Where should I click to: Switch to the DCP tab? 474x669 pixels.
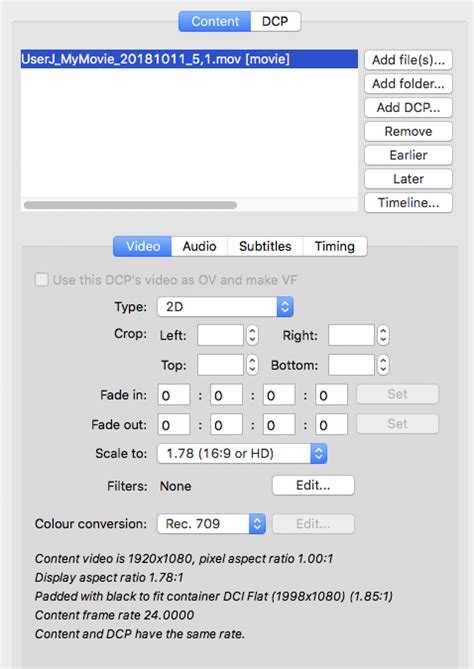(x=275, y=21)
